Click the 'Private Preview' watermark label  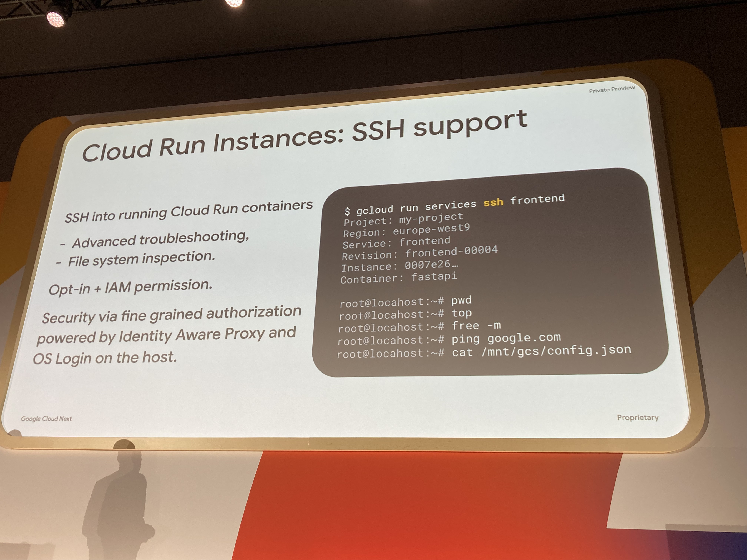[x=612, y=89]
